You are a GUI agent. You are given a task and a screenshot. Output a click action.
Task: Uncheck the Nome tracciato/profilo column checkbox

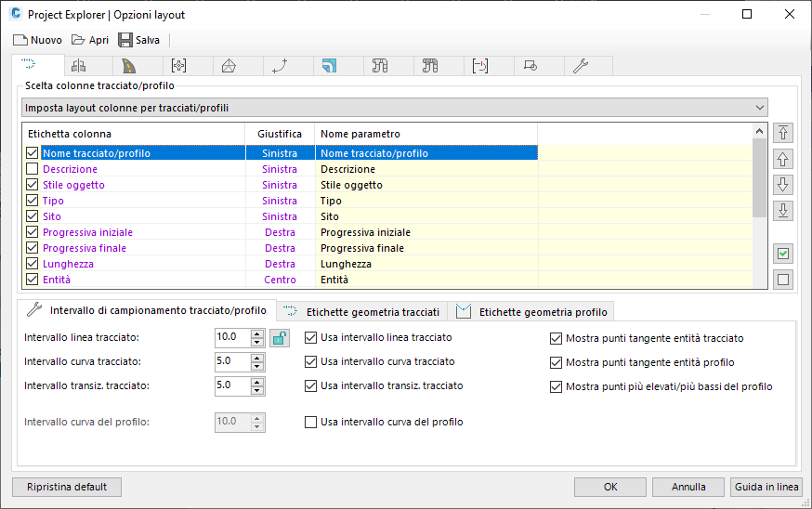(x=33, y=152)
